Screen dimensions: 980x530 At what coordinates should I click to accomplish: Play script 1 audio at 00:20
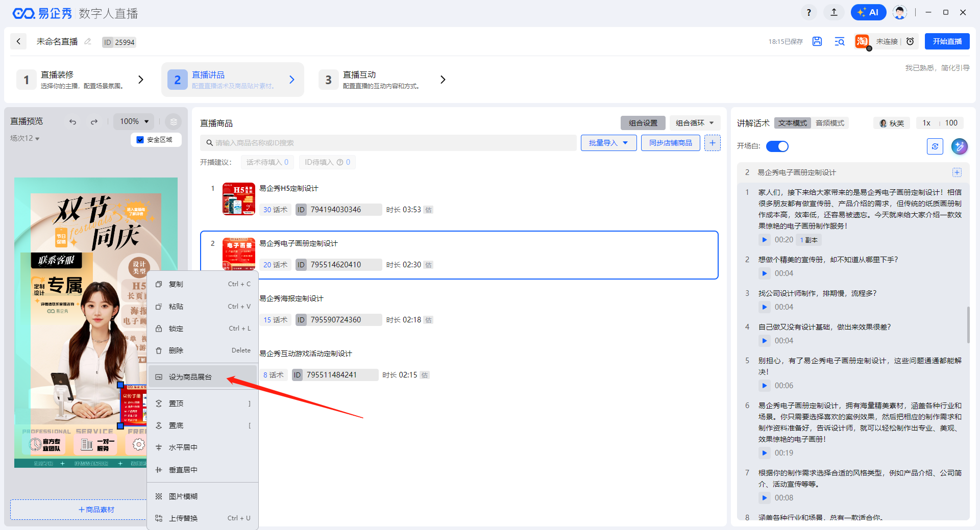coord(764,240)
